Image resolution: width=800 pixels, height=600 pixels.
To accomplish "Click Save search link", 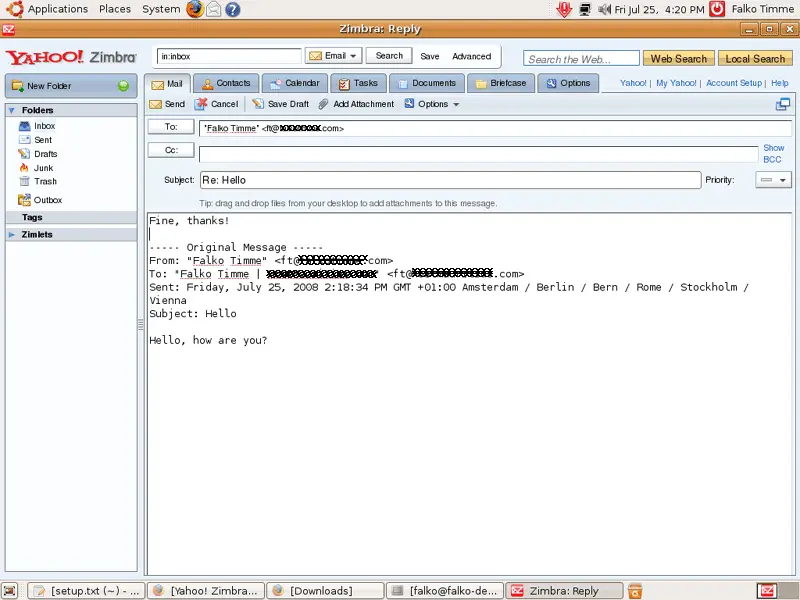I will (x=430, y=56).
